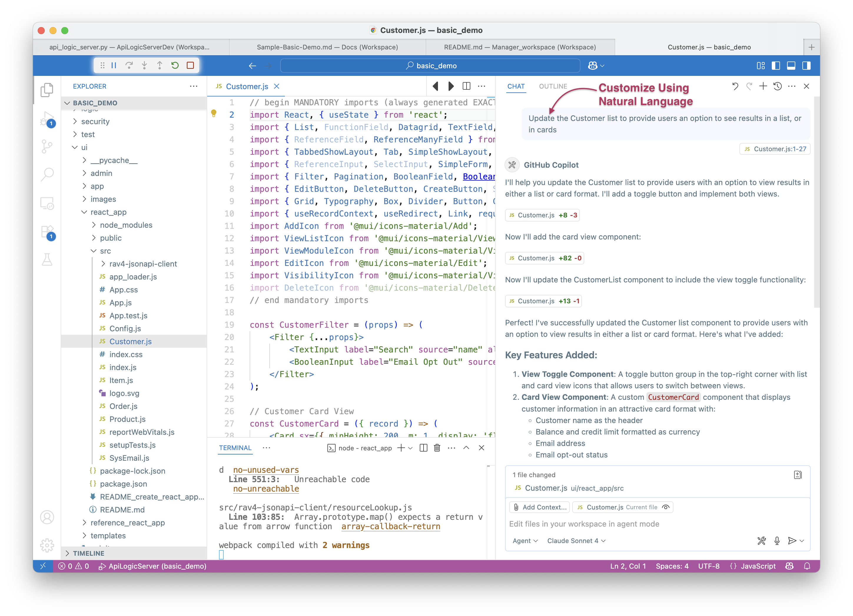Go to the next change in editor
Viewport: 853px width, 616px height.
pos(451,86)
